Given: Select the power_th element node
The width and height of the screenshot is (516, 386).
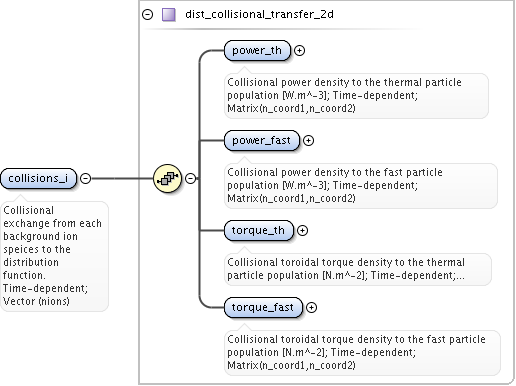Looking at the screenshot, I should 257,50.
